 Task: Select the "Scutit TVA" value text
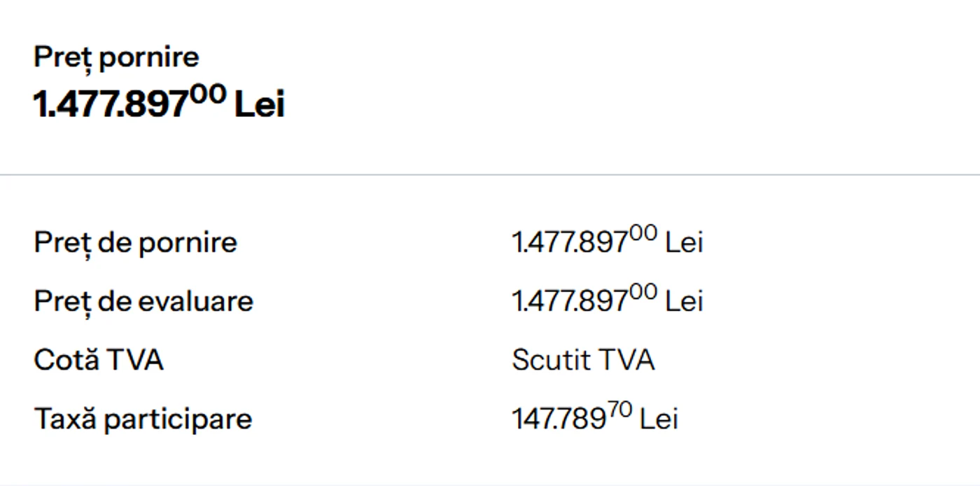583,361
